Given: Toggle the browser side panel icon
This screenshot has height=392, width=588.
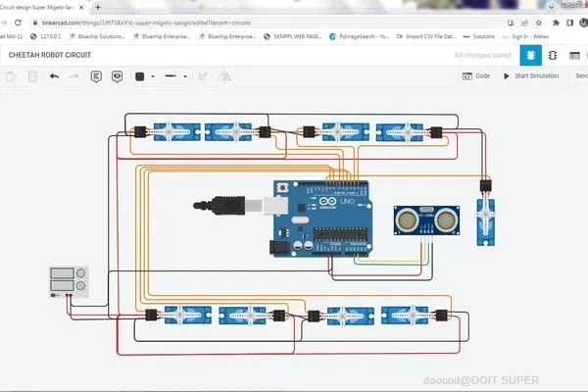Looking at the screenshot, I should [x=570, y=23].
